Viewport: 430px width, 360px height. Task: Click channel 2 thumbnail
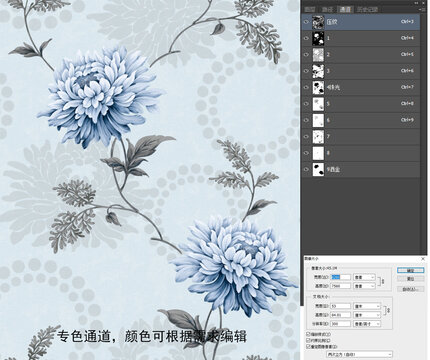318,54
